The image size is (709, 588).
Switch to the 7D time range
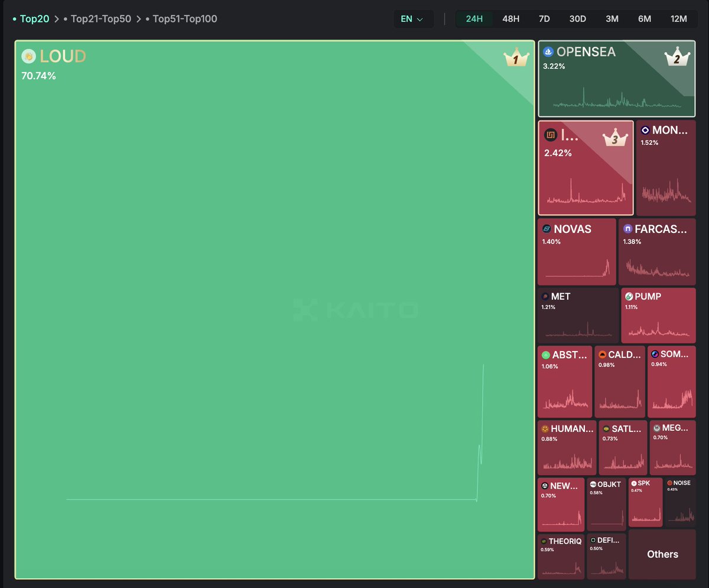(544, 19)
